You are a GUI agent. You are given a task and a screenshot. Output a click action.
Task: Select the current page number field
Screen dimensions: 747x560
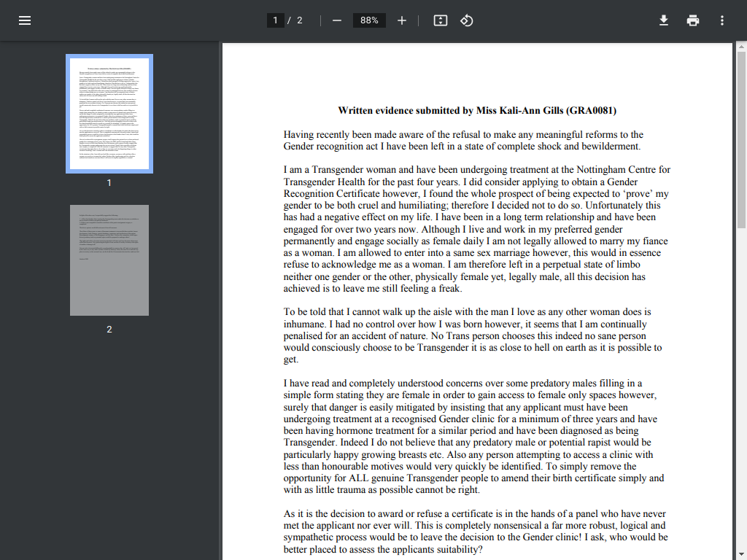[275, 20]
